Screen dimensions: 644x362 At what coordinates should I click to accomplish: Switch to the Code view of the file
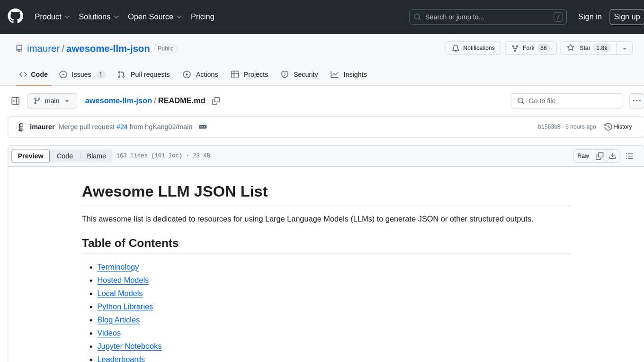point(65,156)
